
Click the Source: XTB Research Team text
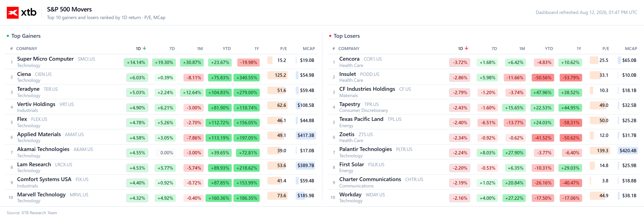[x=32, y=213]
